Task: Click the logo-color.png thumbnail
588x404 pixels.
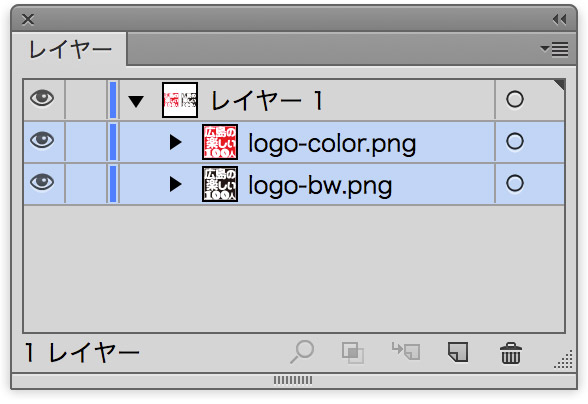Action: click(x=220, y=142)
